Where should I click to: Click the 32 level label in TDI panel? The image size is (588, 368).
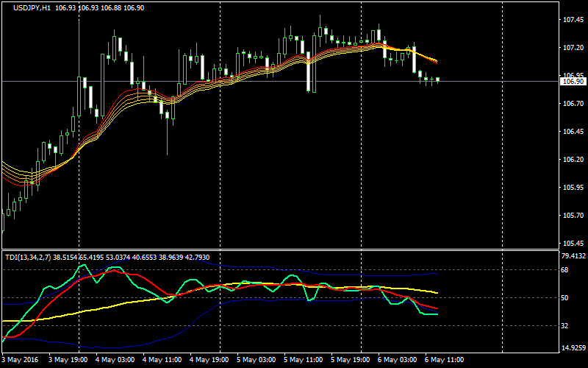[565, 326]
